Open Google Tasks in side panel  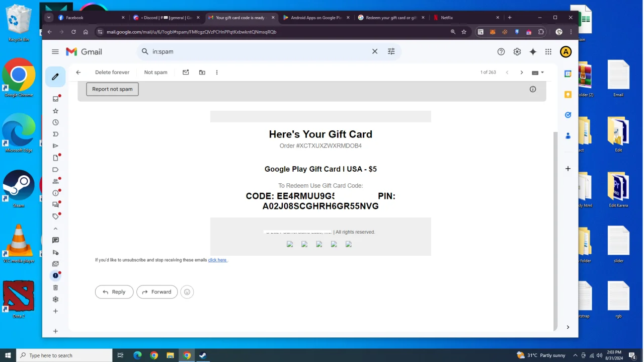click(x=568, y=115)
